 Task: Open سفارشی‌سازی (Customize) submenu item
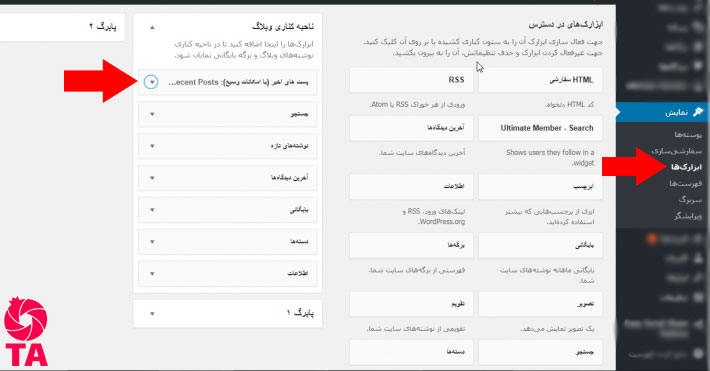click(676, 151)
